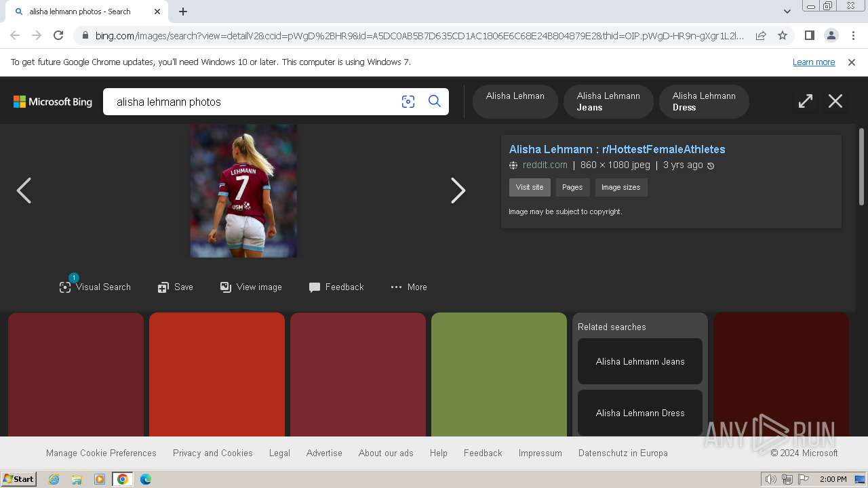Open the green related image tile
This screenshot has height=488, width=868.
499,374
